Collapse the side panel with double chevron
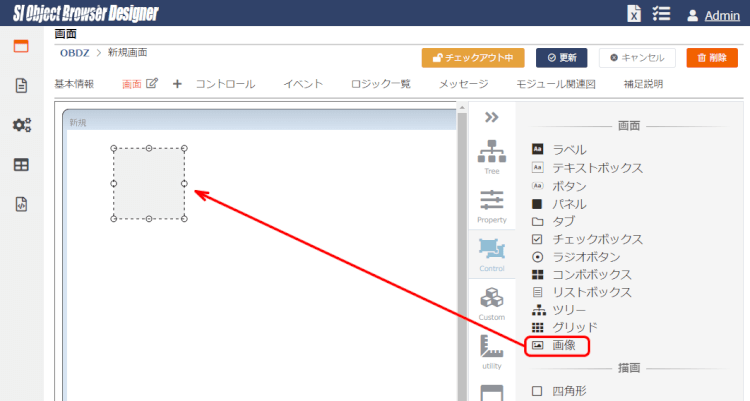This screenshot has height=401, width=750. 491,117
